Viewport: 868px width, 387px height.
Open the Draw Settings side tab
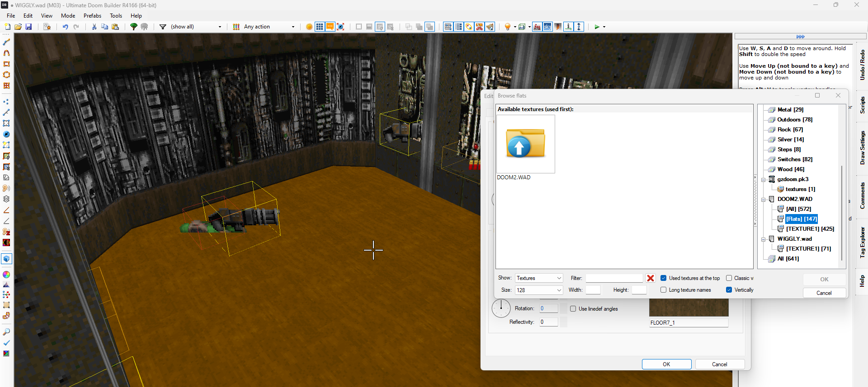862,148
